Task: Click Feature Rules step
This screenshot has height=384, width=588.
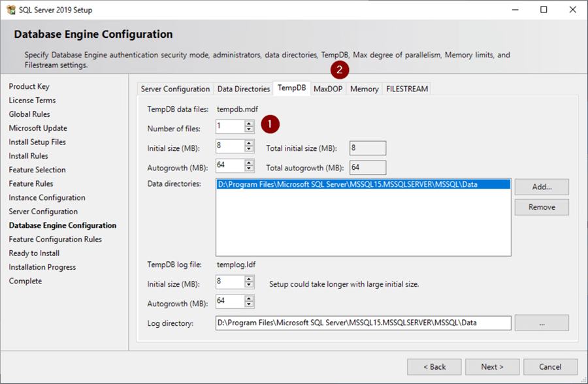Action: click(31, 184)
